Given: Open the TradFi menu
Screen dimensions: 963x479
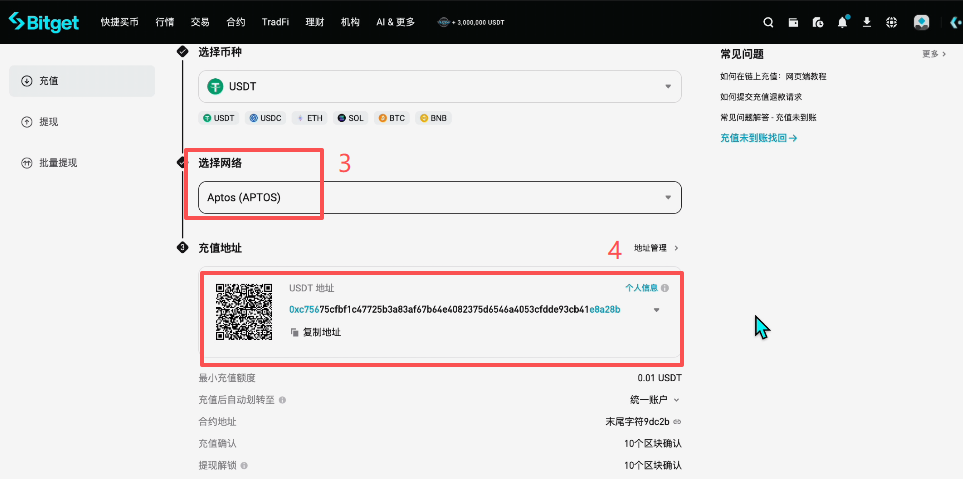Looking at the screenshot, I should [x=275, y=22].
